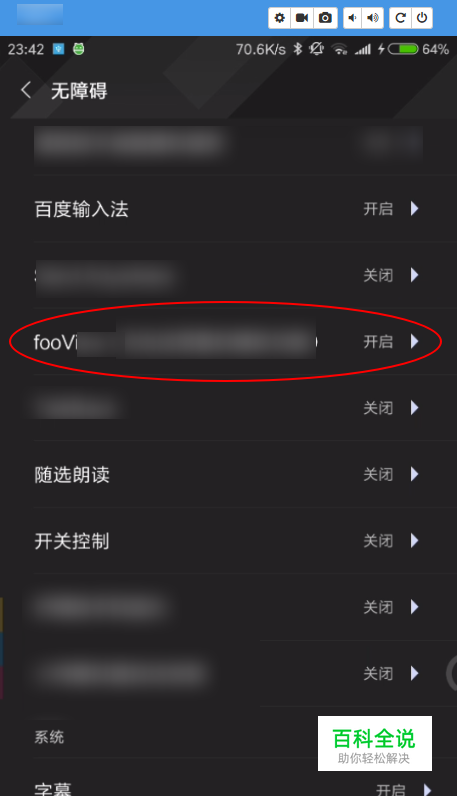Tap the 开启 status for 百度输入法

(378, 209)
